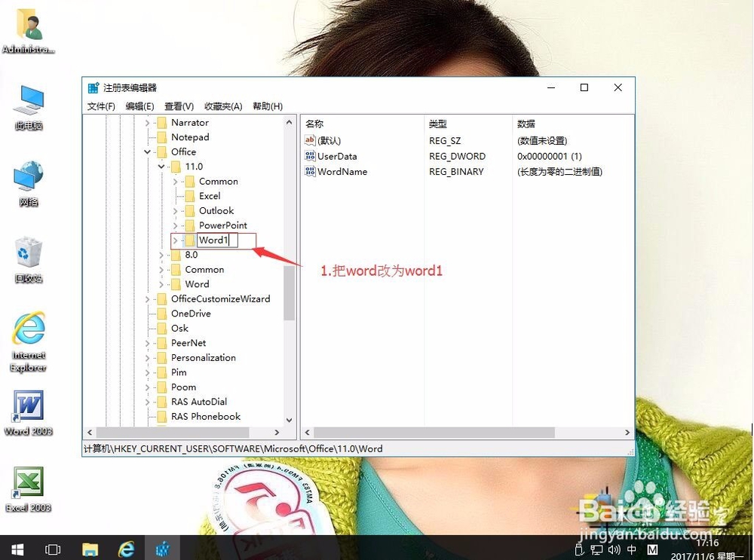Click the Outlook key folder icon

190,210
